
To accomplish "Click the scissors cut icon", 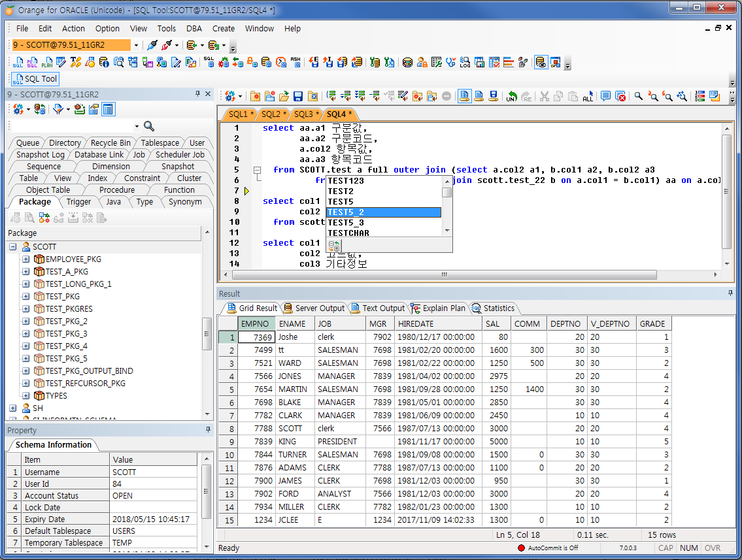I will pos(545,97).
